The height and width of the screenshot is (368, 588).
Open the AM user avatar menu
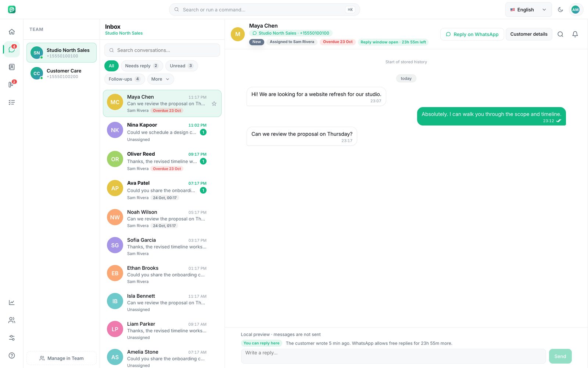coord(576,10)
